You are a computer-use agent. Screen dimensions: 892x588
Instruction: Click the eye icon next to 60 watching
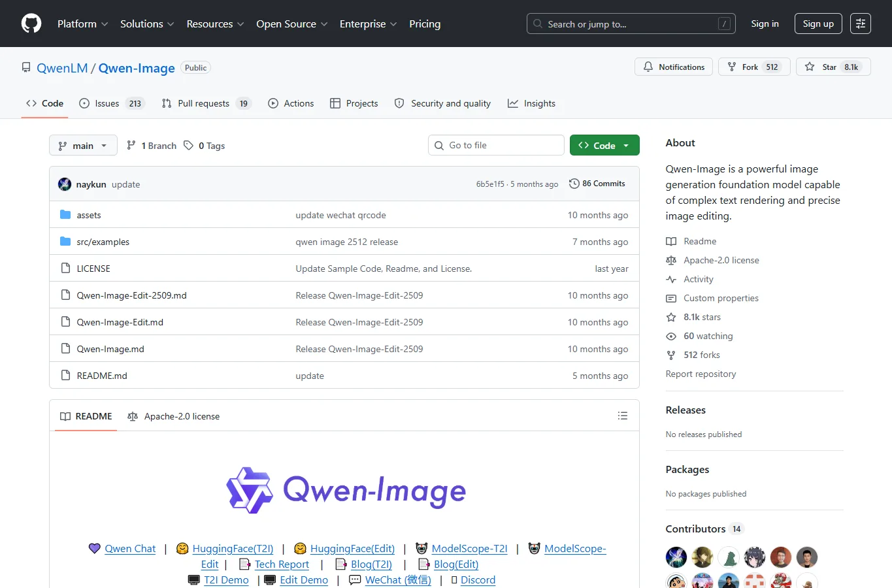(x=671, y=336)
